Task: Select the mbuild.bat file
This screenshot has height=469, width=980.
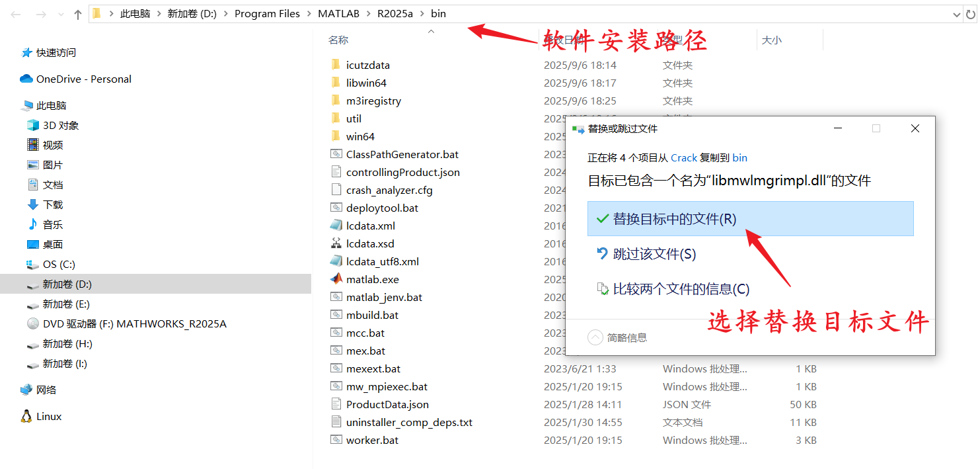Action: (x=372, y=315)
